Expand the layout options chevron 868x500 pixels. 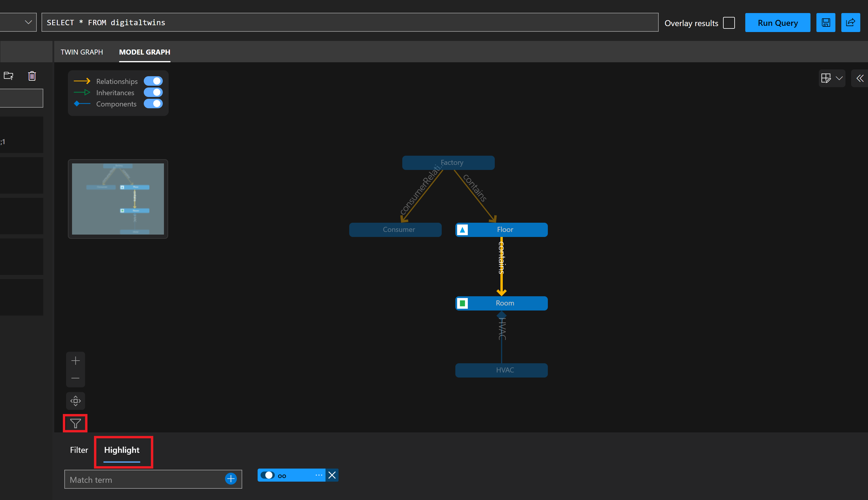[839, 78]
